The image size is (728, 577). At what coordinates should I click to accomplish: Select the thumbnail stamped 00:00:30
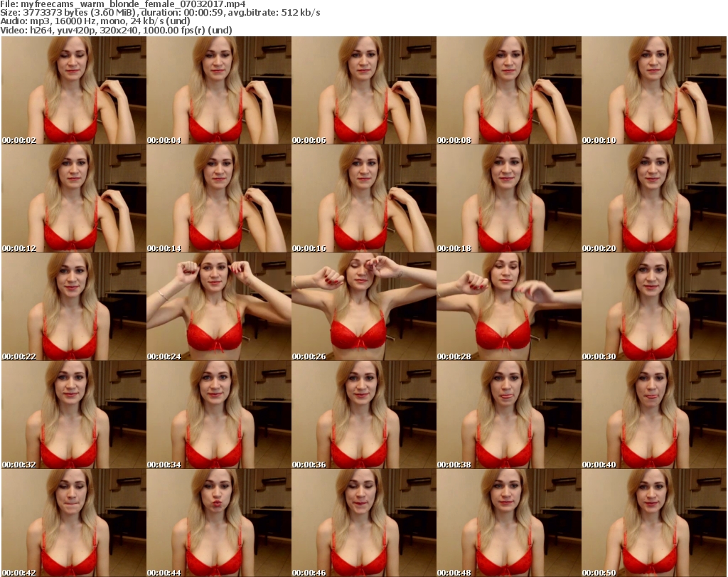tap(654, 307)
